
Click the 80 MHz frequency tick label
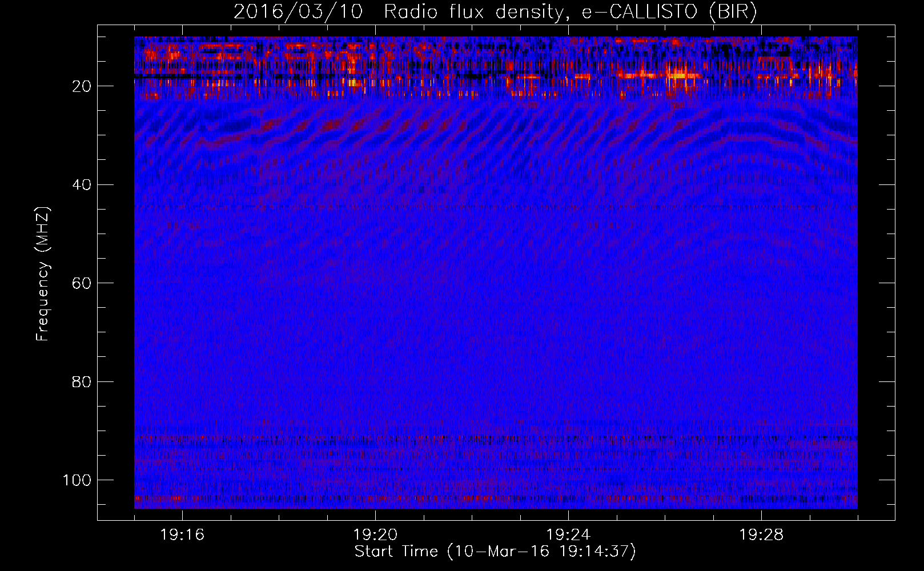tap(82, 382)
